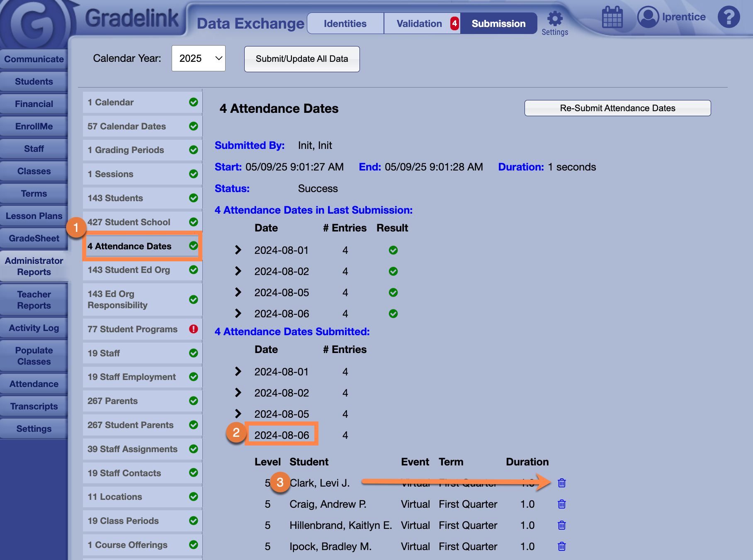The width and height of the screenshot is (753, 560).
Task: Expand 2024-08-01 in Last Submission list
Action: (x=238, y=250)
